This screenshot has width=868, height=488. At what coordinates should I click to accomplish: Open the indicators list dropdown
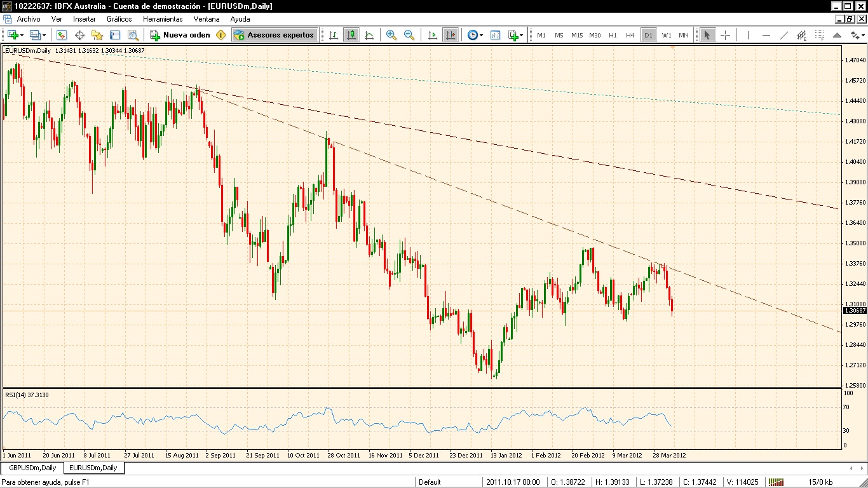click(x=515, y=35)
